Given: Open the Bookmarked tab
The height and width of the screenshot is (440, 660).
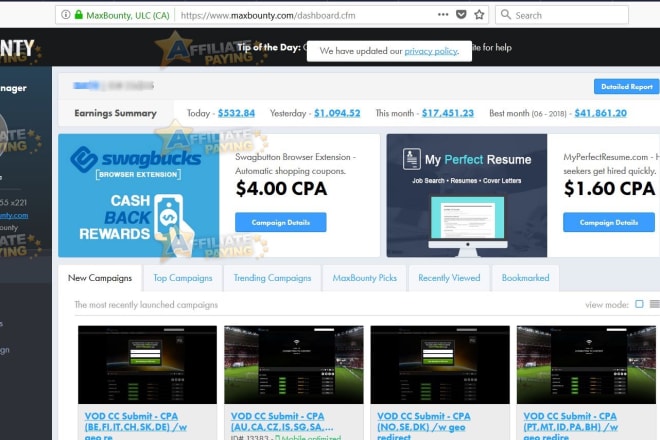Looking at the screenshot, I should tap(525, 278).
